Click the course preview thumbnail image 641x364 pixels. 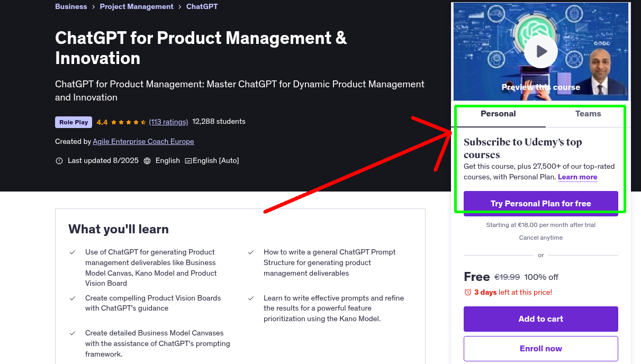(541, 51)
